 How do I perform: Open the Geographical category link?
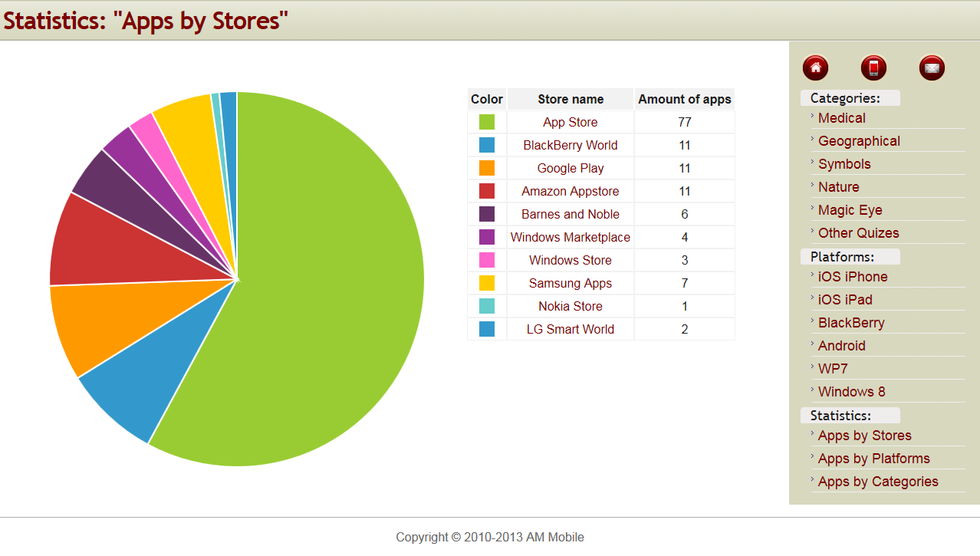point(859,141)
